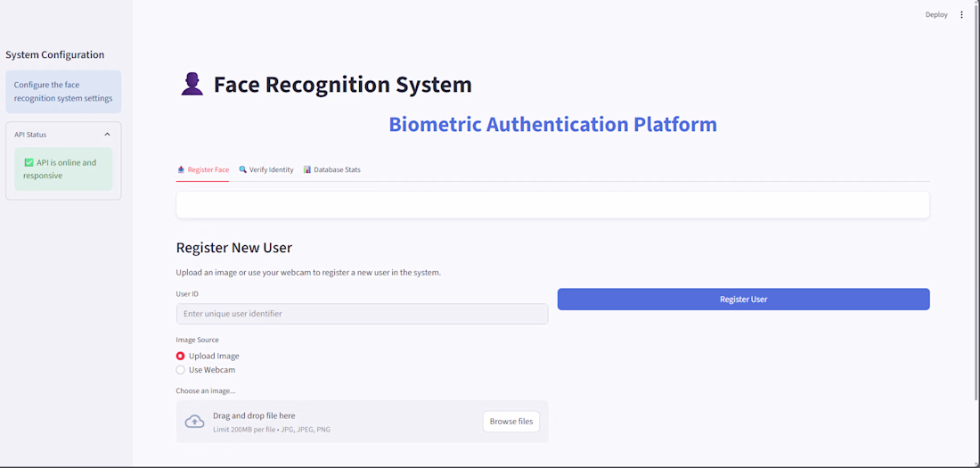Screen dimensions: 980x468
Task: Click the Deploy button
Action: (x=936, y=15)
